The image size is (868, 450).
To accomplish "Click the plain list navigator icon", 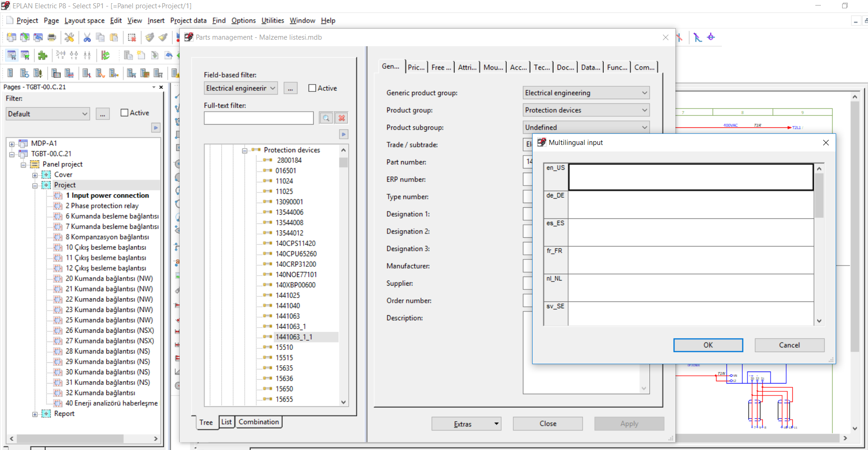I will click(x=11, y=73).
